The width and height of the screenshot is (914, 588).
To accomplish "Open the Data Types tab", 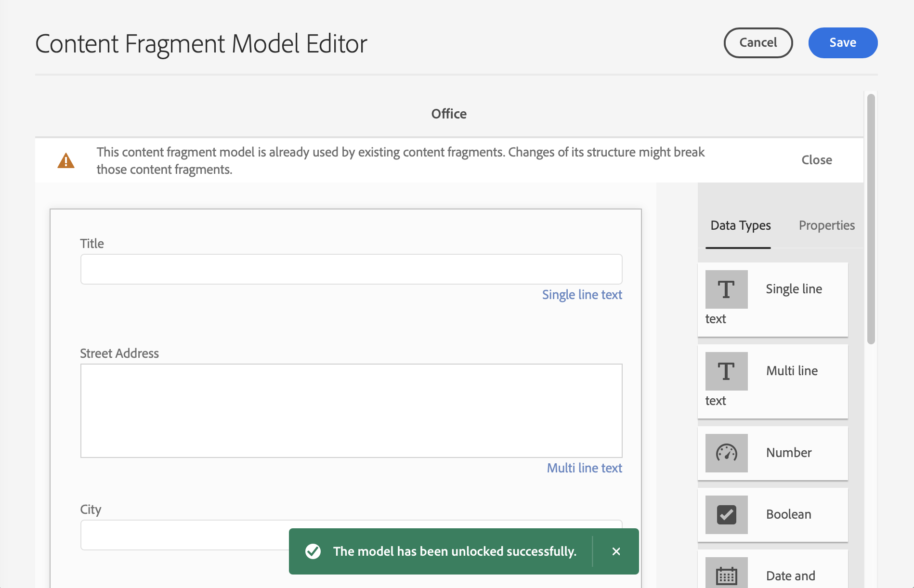I will (740, 225).
